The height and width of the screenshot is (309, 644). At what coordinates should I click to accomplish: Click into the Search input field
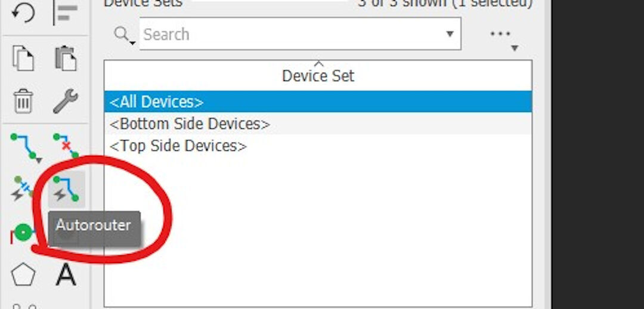pyautogui.click(x=286, y=34)
